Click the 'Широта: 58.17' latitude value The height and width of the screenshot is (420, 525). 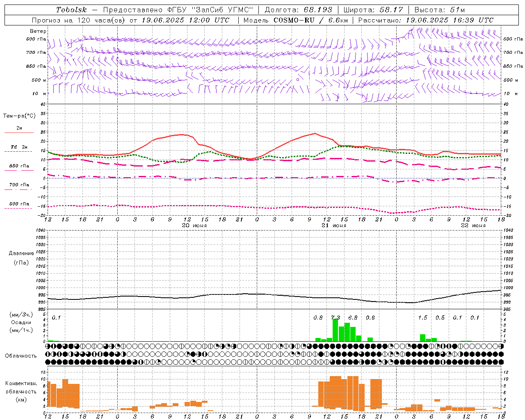[373, 9]
